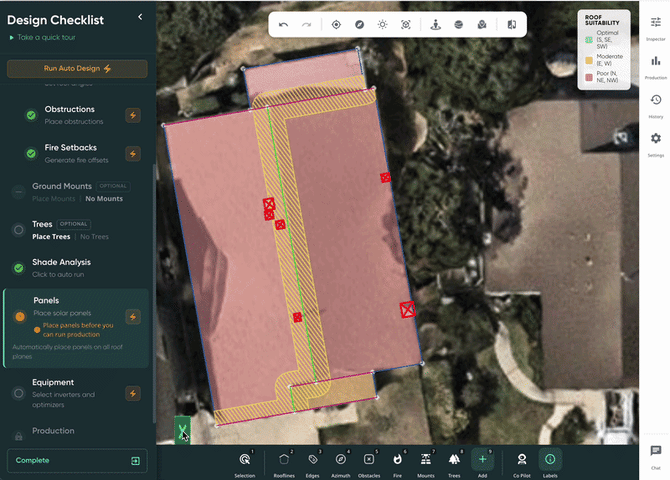Screen dimensions: 670x480
Task: Select the Azimuth tool
Action: [340, 459]
